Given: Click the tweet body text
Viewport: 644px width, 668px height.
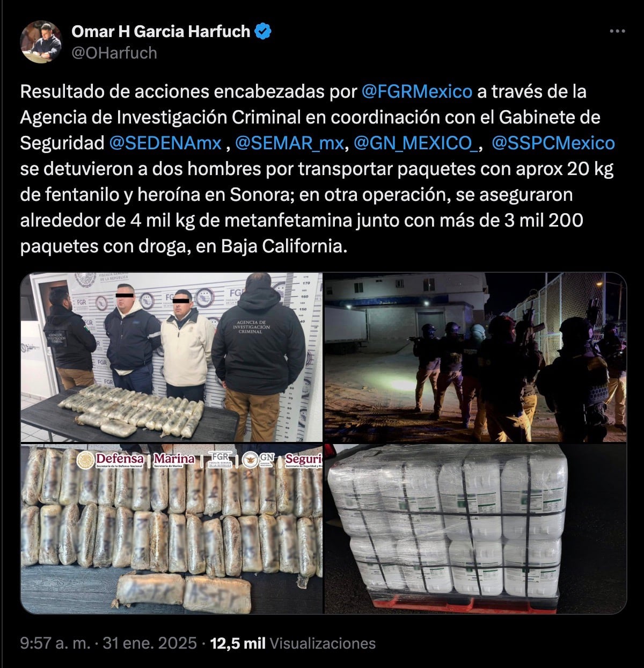Looking at the screenshot, I should pyautogui.click(x=318, y=169).
